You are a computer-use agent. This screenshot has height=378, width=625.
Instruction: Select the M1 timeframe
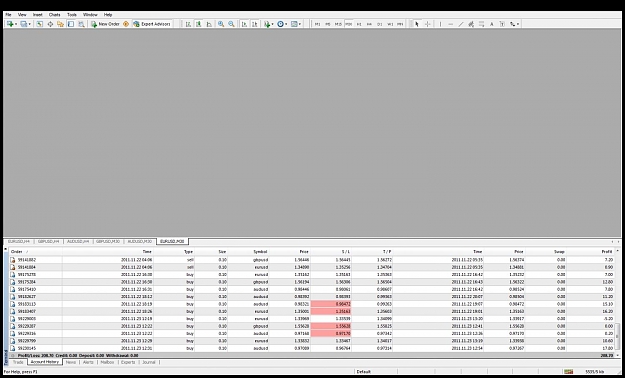click(x=317, y=24)
